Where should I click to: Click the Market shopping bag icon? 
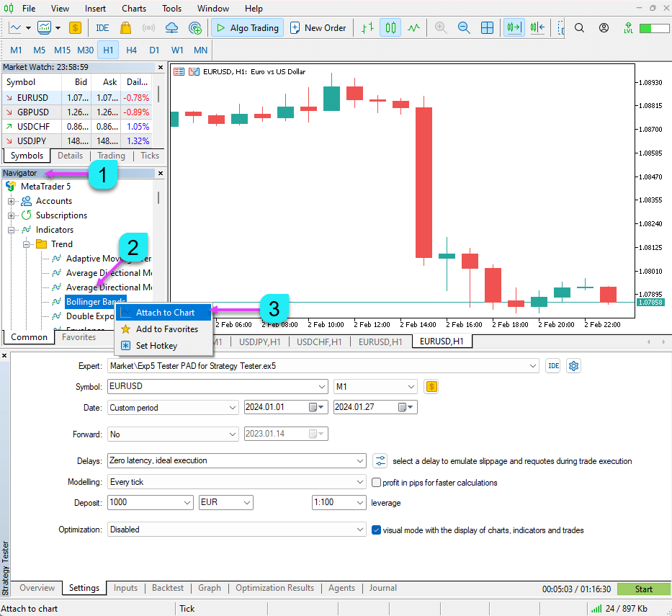coord(126,28)
